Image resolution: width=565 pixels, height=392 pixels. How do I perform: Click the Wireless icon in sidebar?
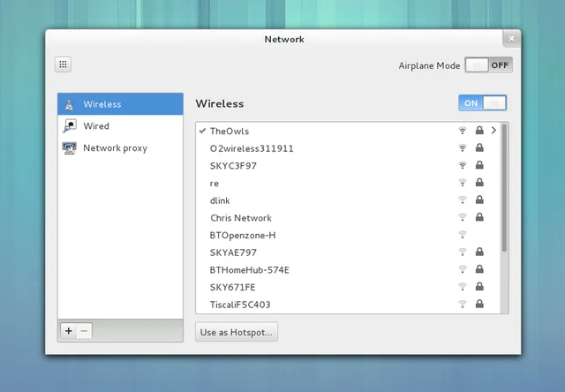click(x=69, y=104)
